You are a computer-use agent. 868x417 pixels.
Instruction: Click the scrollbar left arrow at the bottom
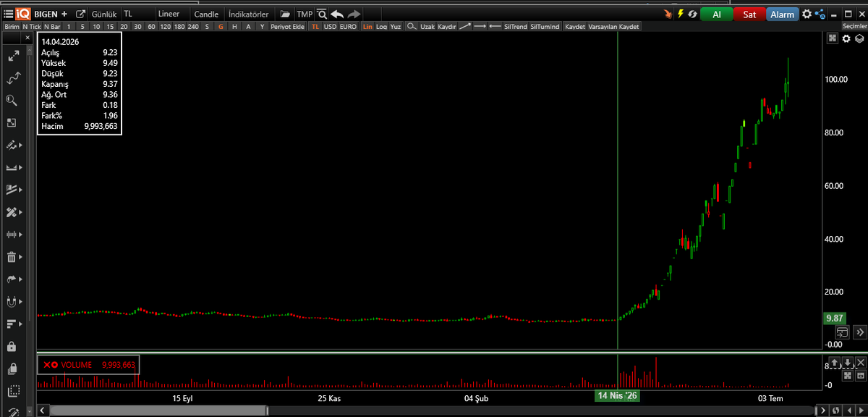click(x=43, y=410)
